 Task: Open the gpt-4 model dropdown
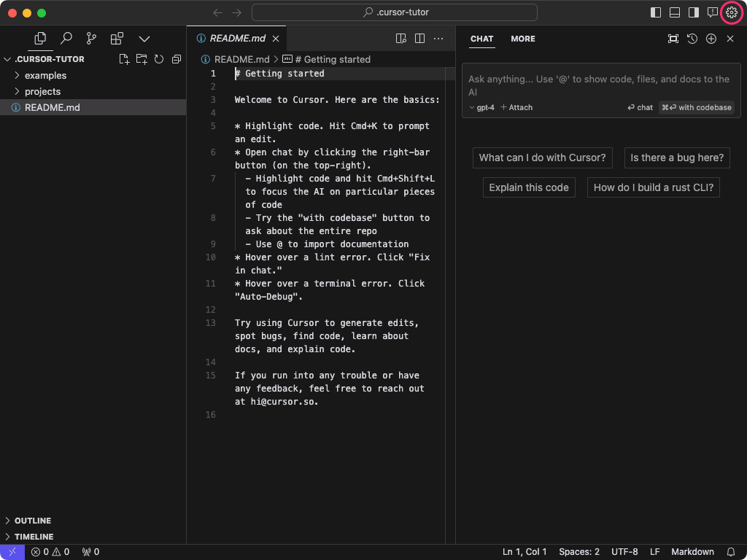[481, 108]
